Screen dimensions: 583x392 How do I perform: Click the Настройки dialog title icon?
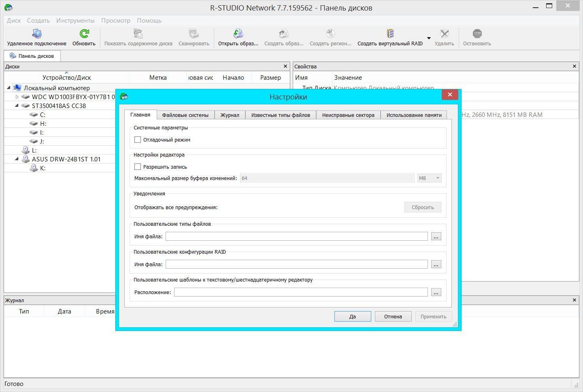(124, 96)
